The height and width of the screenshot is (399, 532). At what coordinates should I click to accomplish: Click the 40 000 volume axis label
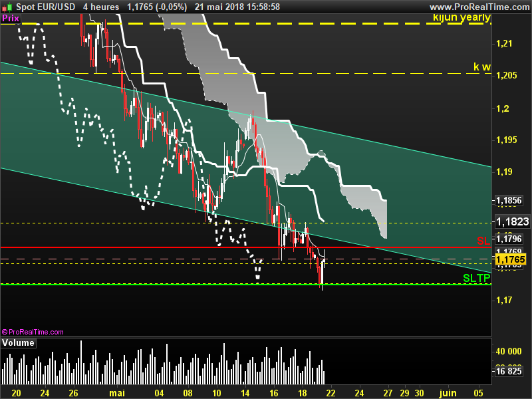(x=509, y=352)
